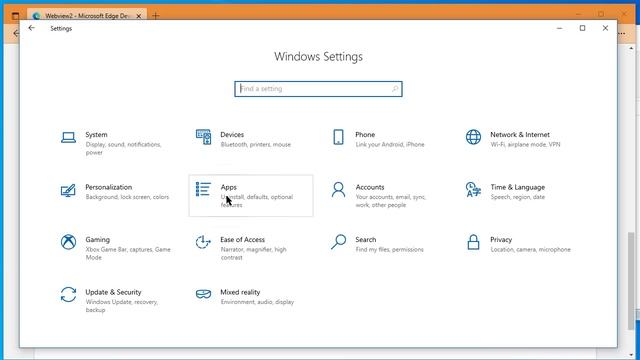The image size is (640, 360).
Task: Open the 'System' settings title
Action: 96,135
